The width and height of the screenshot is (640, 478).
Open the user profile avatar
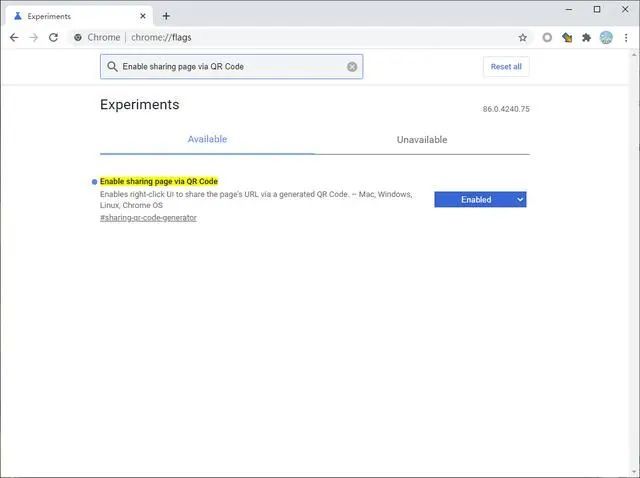[x=606, y=38]
